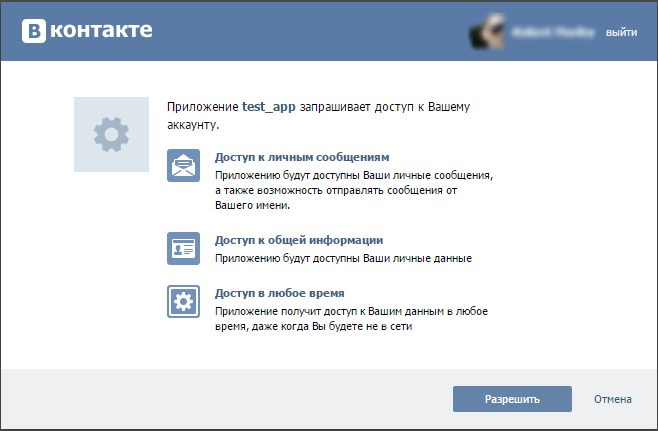Click heading 'Доступ в любое время'
The image size is (658, 431).
[279, 293]
